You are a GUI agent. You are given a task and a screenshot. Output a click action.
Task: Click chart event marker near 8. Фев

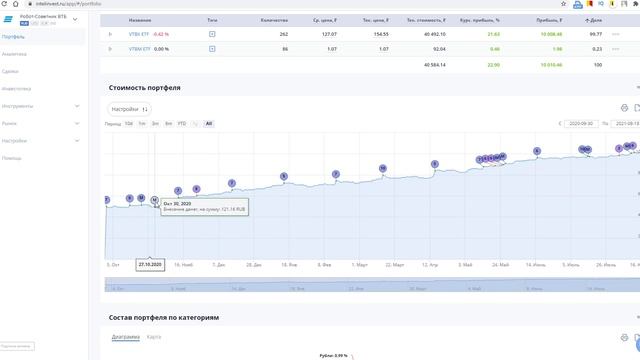[x=336, y=174]
